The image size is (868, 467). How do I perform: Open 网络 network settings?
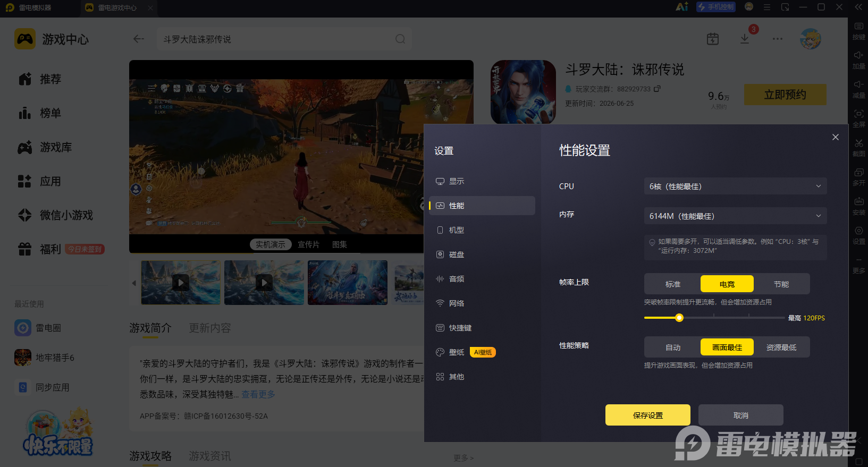tap(482, 303)
